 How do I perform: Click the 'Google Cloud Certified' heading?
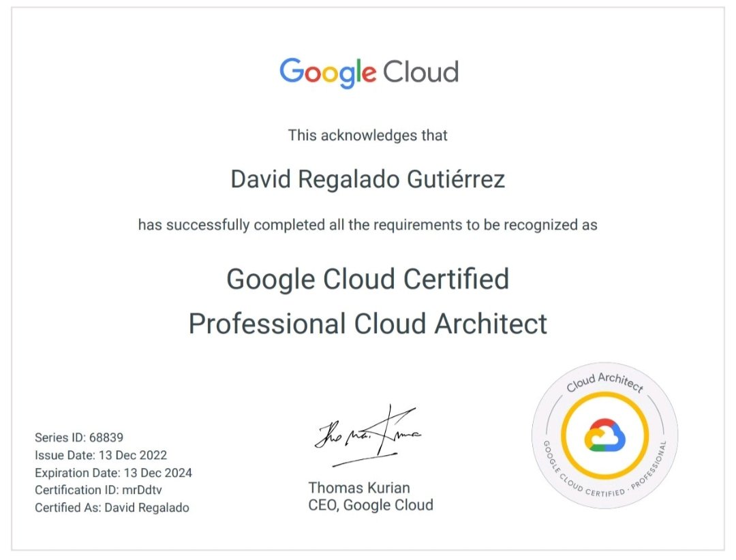pyautogui.click(x=367, y=279)
